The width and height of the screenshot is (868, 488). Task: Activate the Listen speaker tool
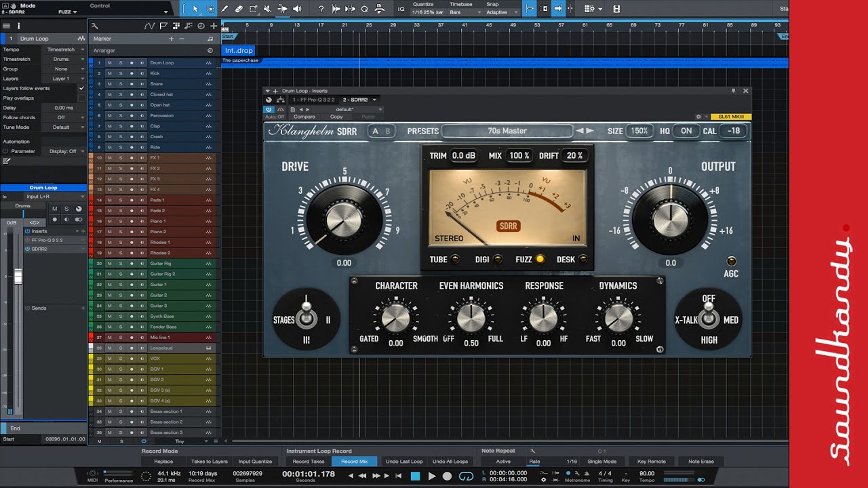(297, 9)
